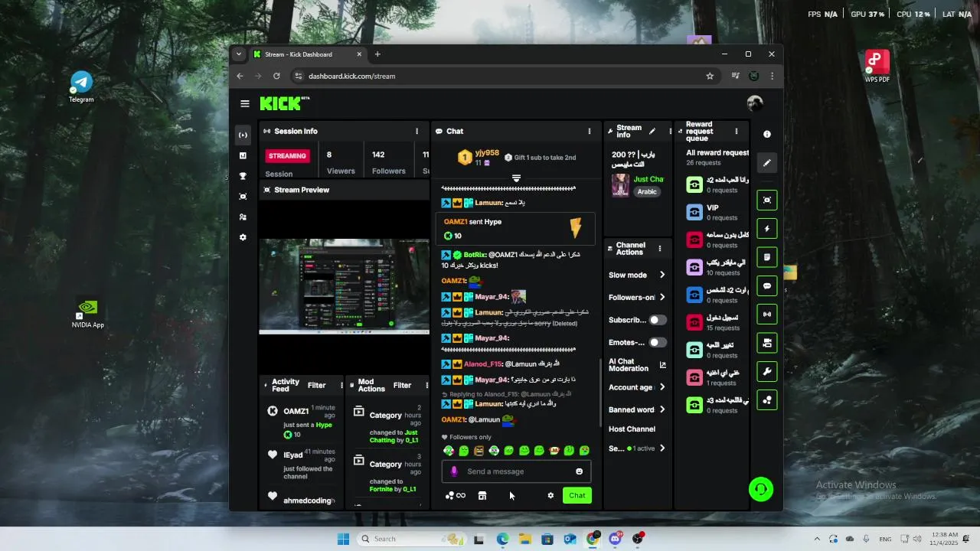This screenshot has height=551, width=980.
Task: Open the emoji picker in the message box
Action: click(579, 471)
